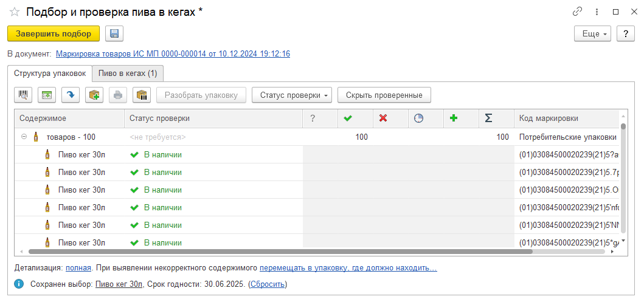Click green check in row with code 5'nf
Screen dimensions: 644x302
point(134,208)
